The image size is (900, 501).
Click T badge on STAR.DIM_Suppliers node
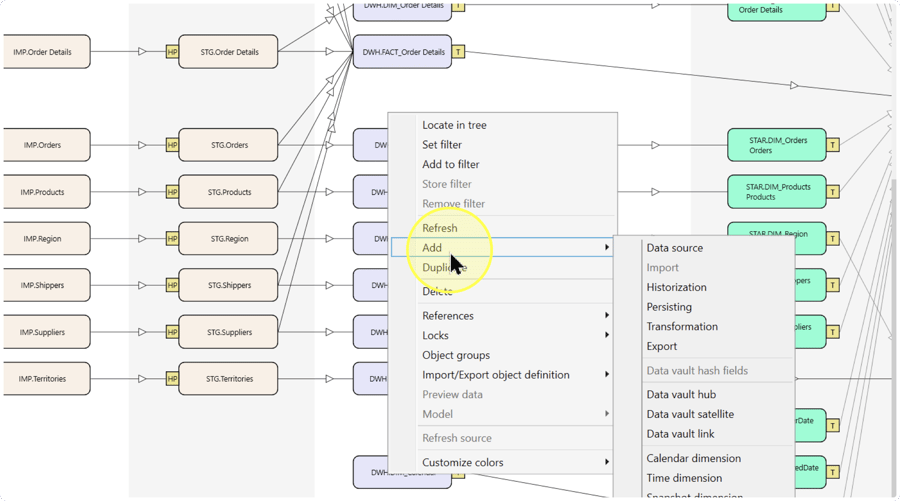coord(832,332)
